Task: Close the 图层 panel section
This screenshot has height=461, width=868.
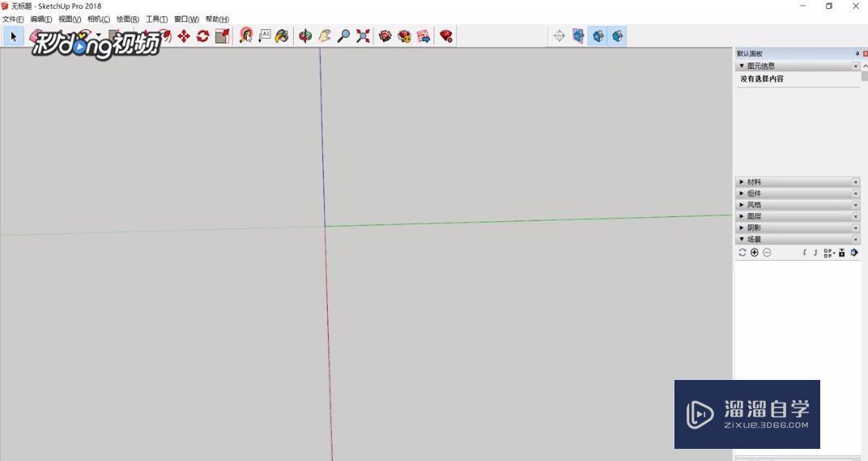Action: coord(855,216)
